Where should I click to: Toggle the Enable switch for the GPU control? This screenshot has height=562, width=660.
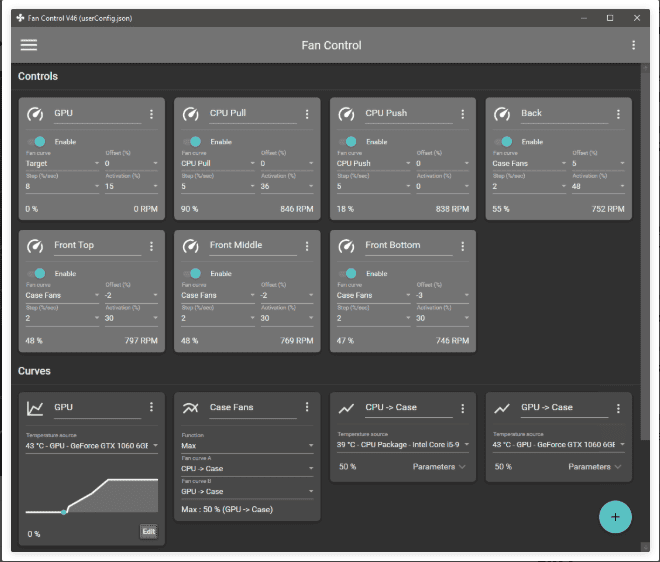[37, 141]
